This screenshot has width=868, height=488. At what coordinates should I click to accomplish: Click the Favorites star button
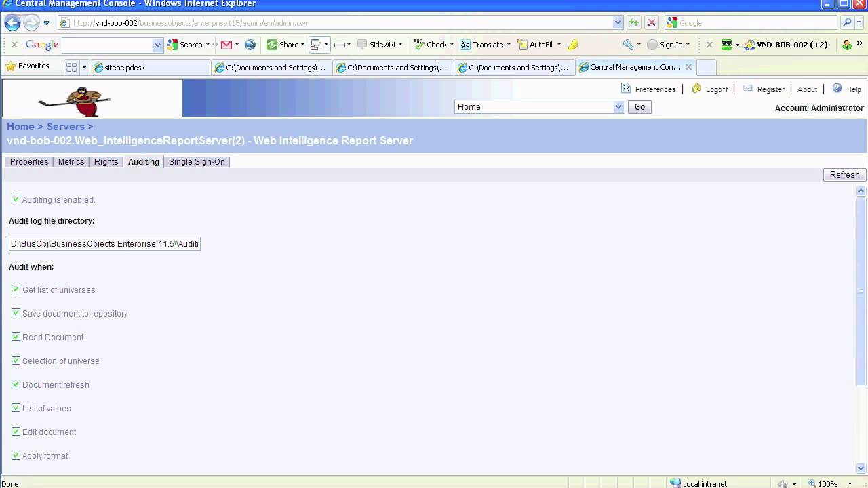pyautogui.click(x=28, y=66)
